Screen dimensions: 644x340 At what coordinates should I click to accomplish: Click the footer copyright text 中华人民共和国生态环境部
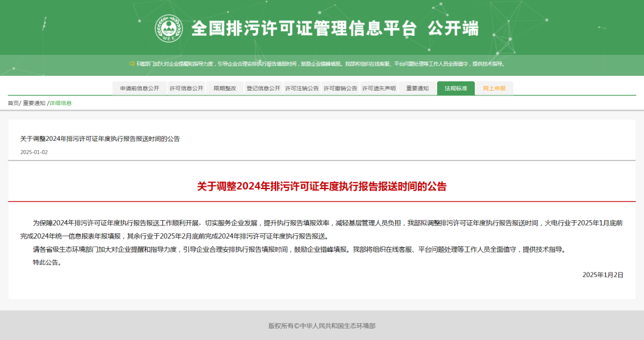click(338, 326)
